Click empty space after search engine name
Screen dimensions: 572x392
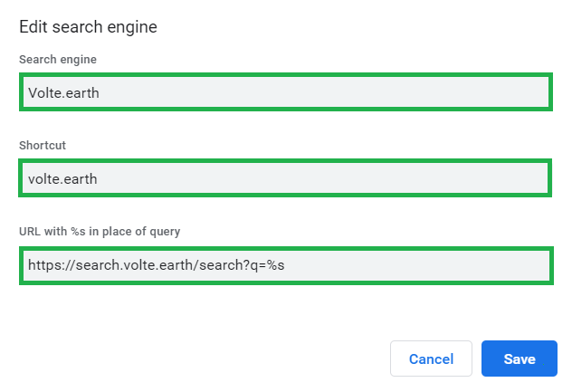click(317, 92)
